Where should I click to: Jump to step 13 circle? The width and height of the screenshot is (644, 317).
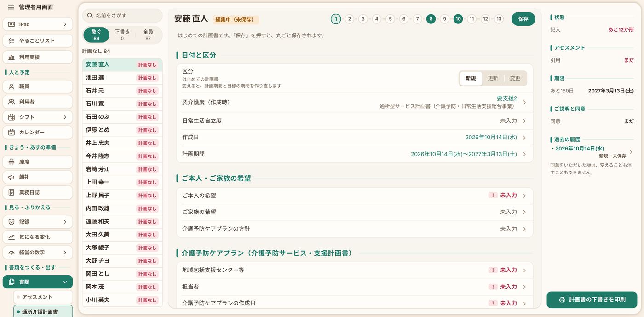point(499,19)
